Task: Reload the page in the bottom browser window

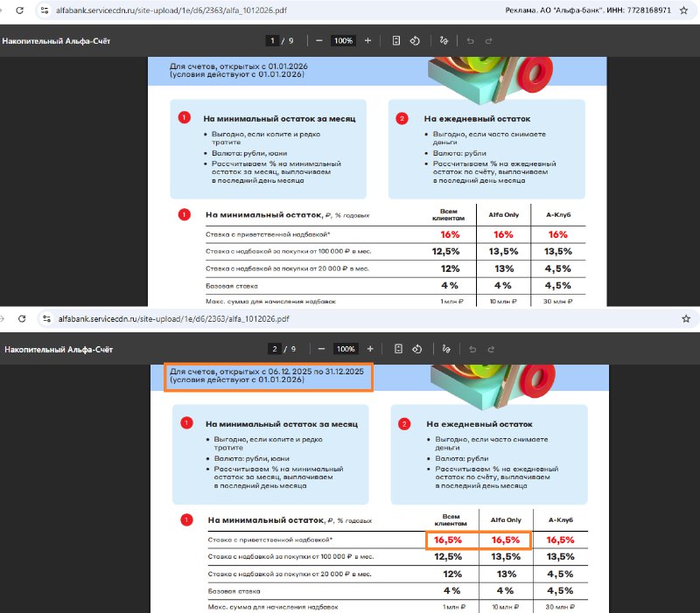Action: (22, 319)
